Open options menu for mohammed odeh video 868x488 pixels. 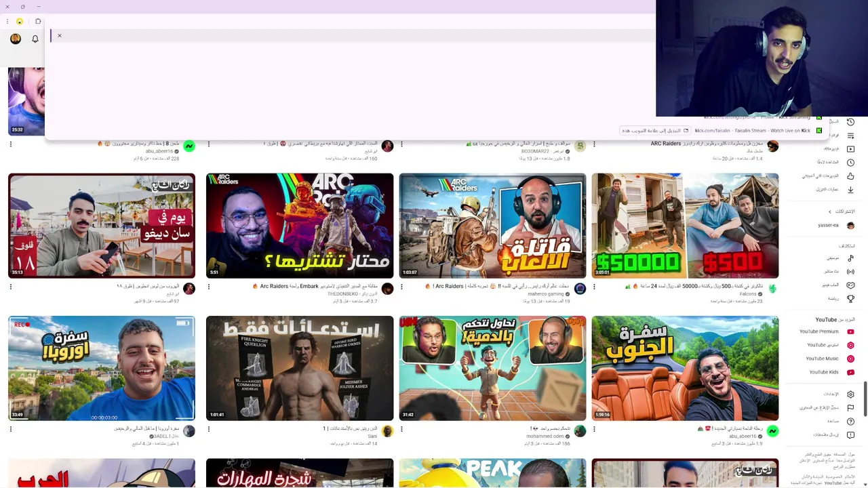401,429
